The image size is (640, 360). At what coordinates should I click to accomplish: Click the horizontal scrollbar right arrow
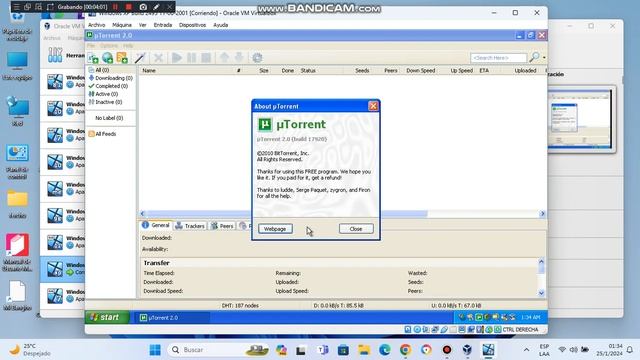(x=542, y=213)
